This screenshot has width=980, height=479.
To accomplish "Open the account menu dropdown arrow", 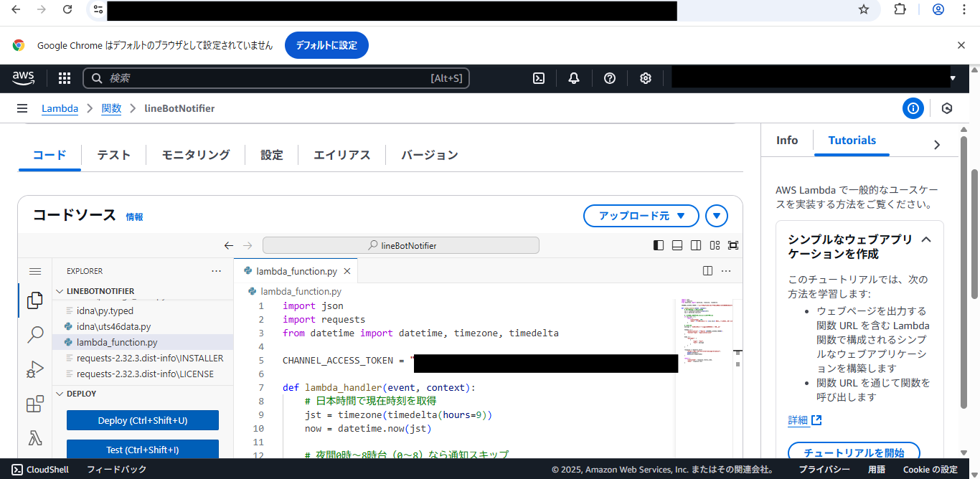I will 953,78.
